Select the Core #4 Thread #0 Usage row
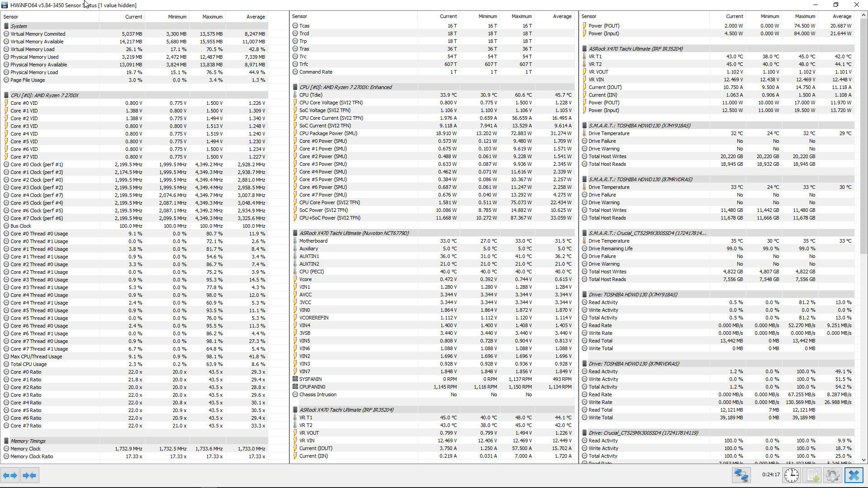This screenshot has height=488, width=868. coord(135,295)
